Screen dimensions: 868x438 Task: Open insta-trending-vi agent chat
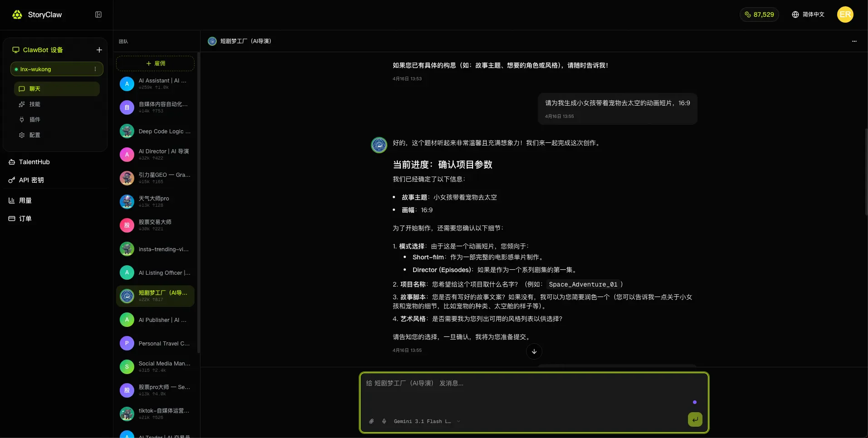(x=155, y=249)
